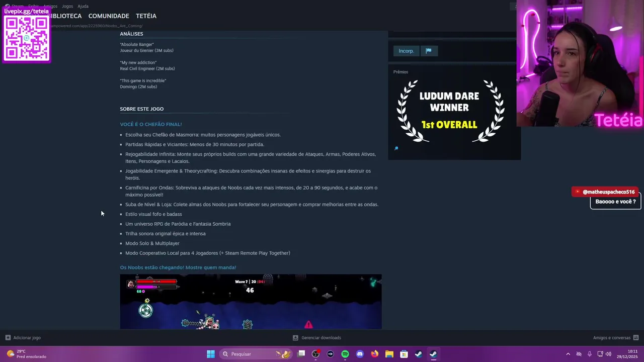Click the gameplay screenshot Wave 7
The height and width of the screenshot is (362, 644).
click(251, 302)
